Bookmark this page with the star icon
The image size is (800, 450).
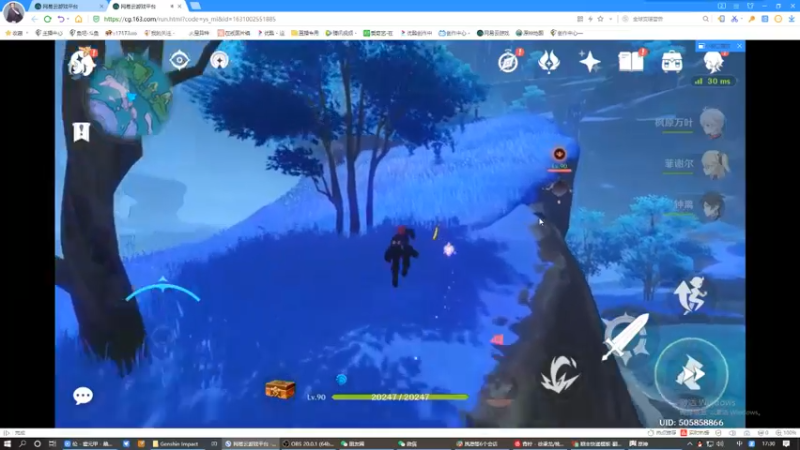click(x=601, y=19)
